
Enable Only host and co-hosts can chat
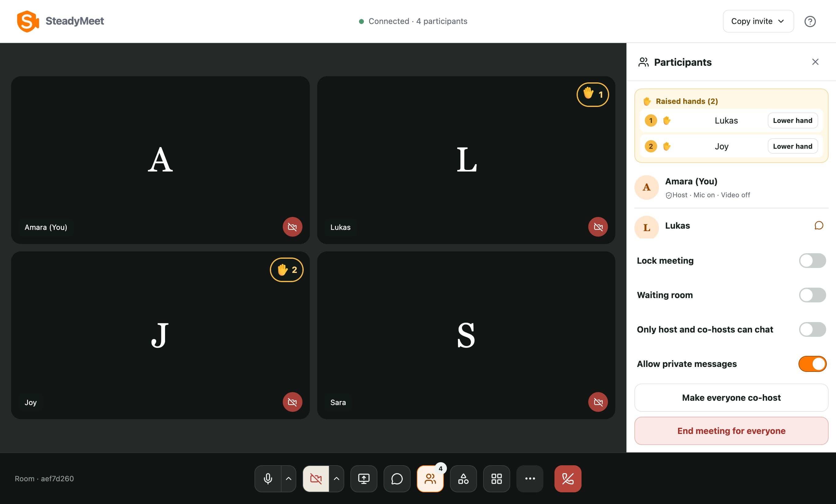coord(812,329)
